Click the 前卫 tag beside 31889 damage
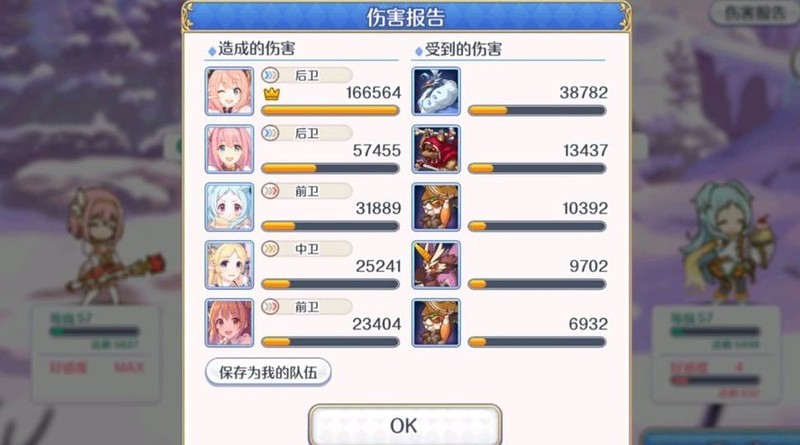The width and height of the screenshot is (800, 445). coord(307,191)
